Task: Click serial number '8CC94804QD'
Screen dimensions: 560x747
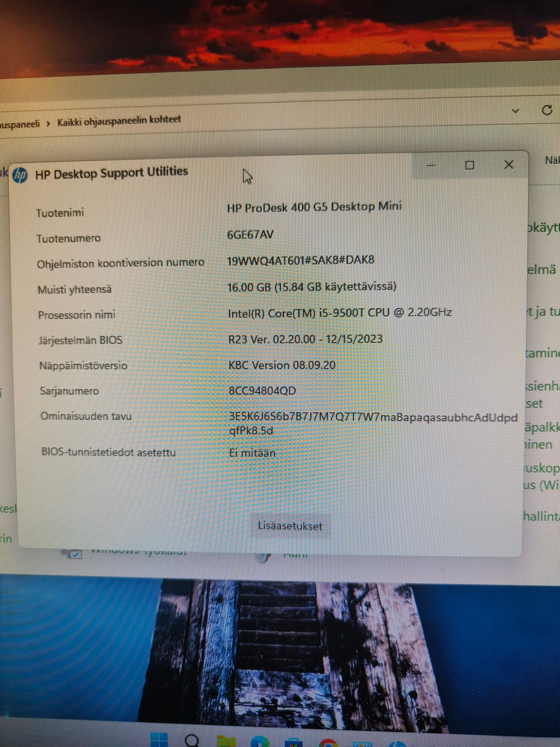Action: point(262,390)
